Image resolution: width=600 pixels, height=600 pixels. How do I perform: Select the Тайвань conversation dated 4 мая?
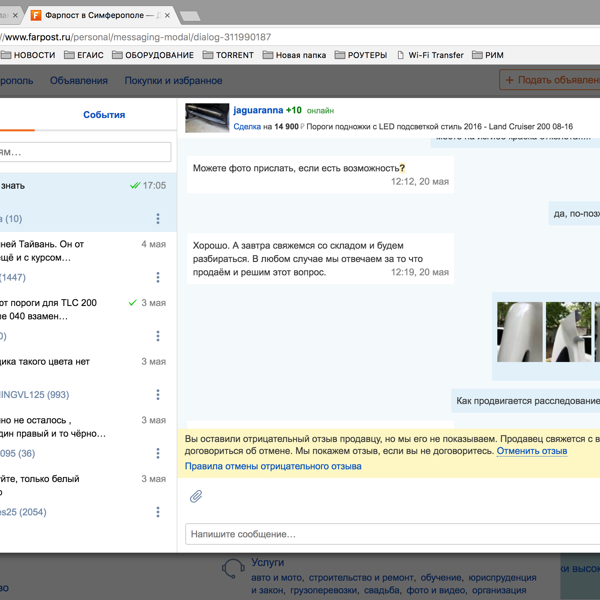point(88,261)
